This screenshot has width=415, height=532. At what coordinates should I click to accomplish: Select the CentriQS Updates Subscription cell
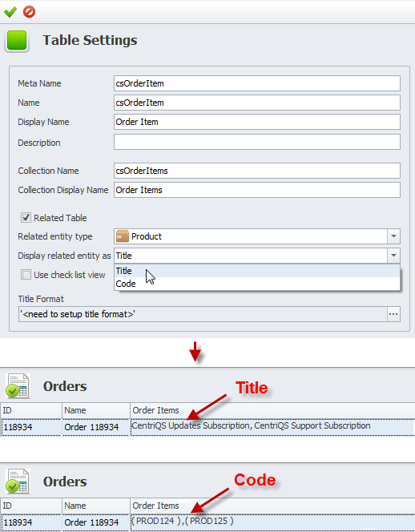272,427
